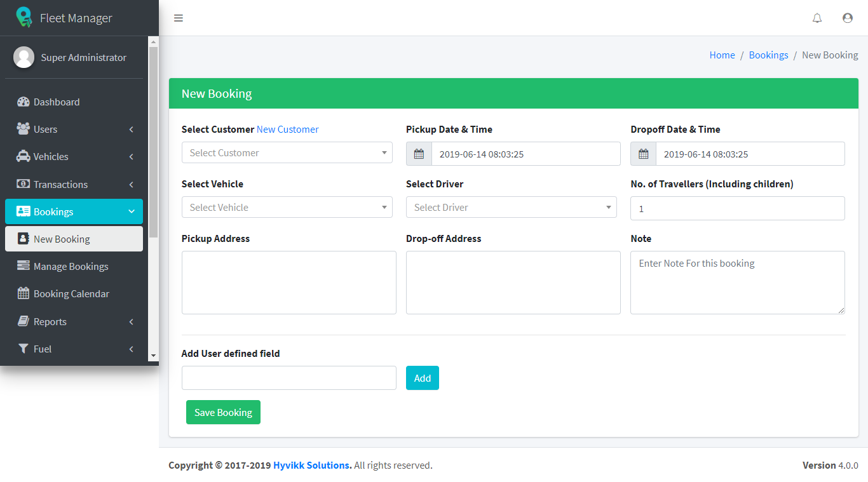Expand the Reports sidebar menu
868x482 pixels.
pyautogui.click(x=74, y=321)
